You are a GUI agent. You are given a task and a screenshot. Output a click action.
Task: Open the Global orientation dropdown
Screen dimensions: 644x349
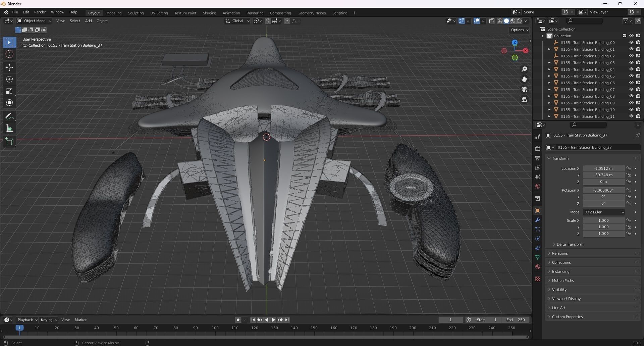(237, 21)
